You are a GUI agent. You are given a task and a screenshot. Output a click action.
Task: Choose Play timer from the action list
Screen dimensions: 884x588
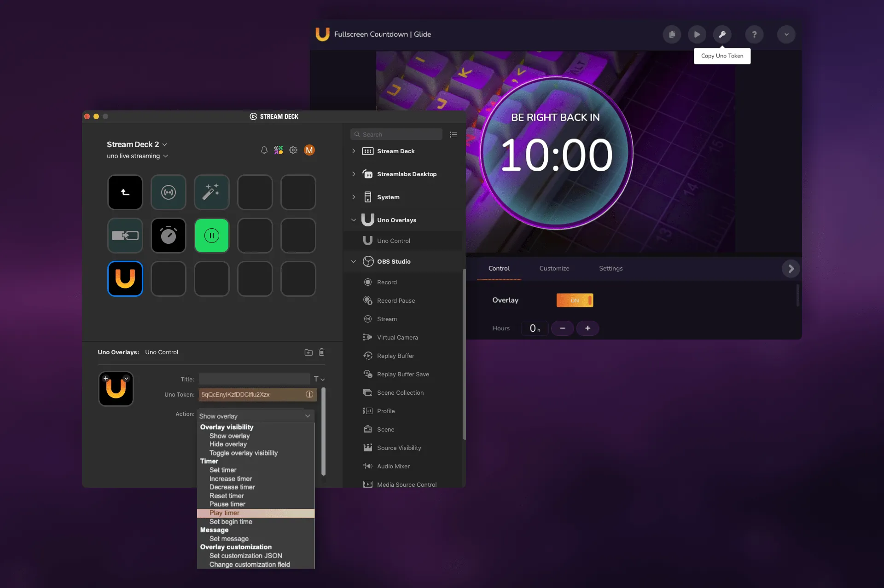pos(256,513)
